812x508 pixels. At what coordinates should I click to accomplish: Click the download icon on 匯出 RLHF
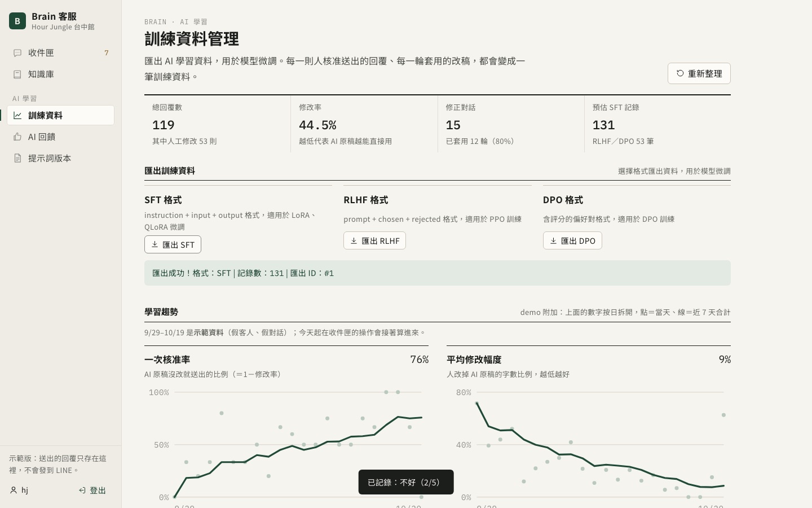[x=354, y=240]
